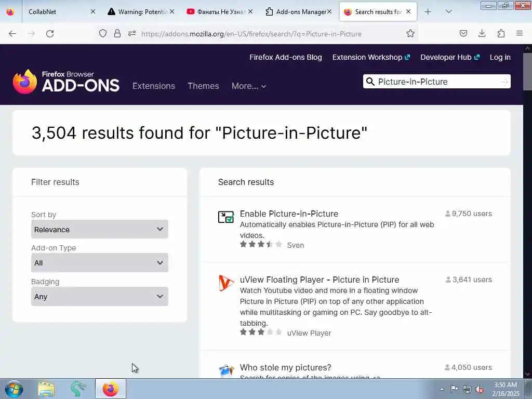Click Enable Picture-in-Picture extension icon
Viewport: 532px width, 399px height.
(x=226, y=217)
